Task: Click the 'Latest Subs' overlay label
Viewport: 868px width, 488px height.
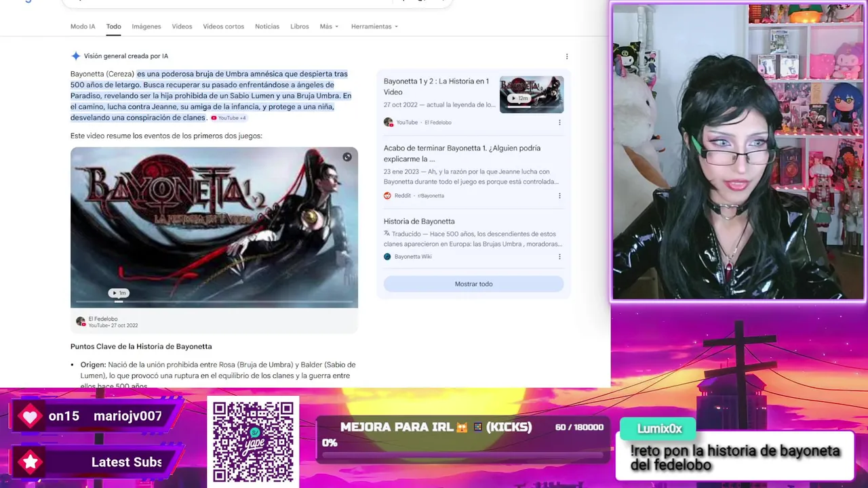Action: (x=126, y=462)
